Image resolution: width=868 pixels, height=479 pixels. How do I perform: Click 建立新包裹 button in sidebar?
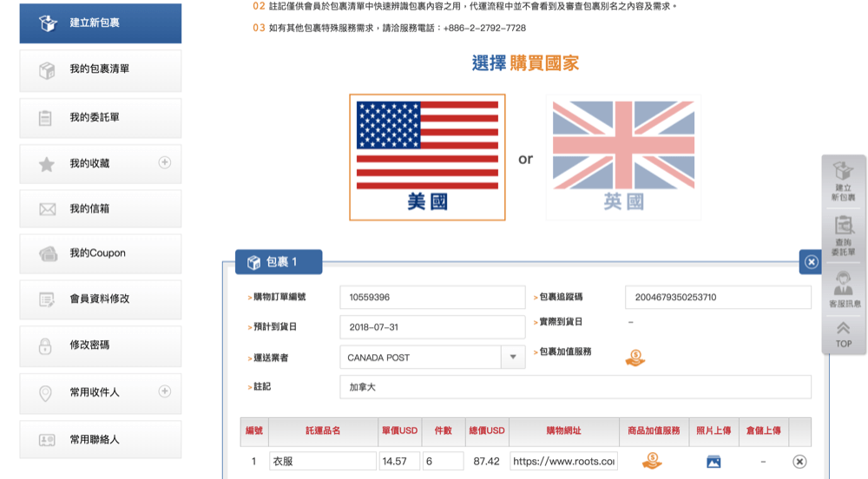click(100, 23)
